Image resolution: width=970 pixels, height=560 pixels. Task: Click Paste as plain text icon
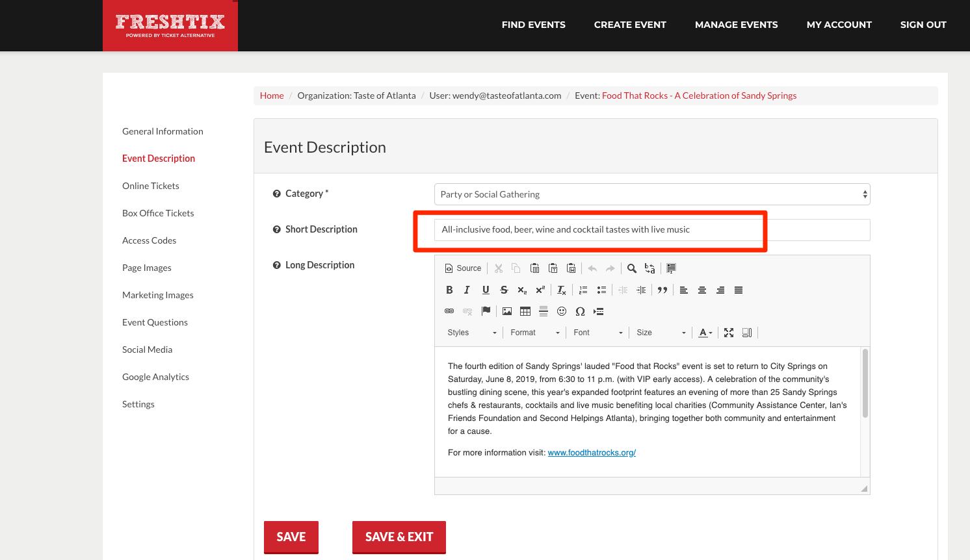[553, 268]
